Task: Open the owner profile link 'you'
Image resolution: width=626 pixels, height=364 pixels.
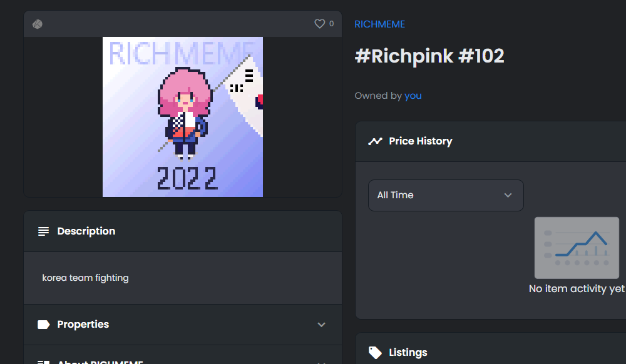Action: tap(413, 96)
